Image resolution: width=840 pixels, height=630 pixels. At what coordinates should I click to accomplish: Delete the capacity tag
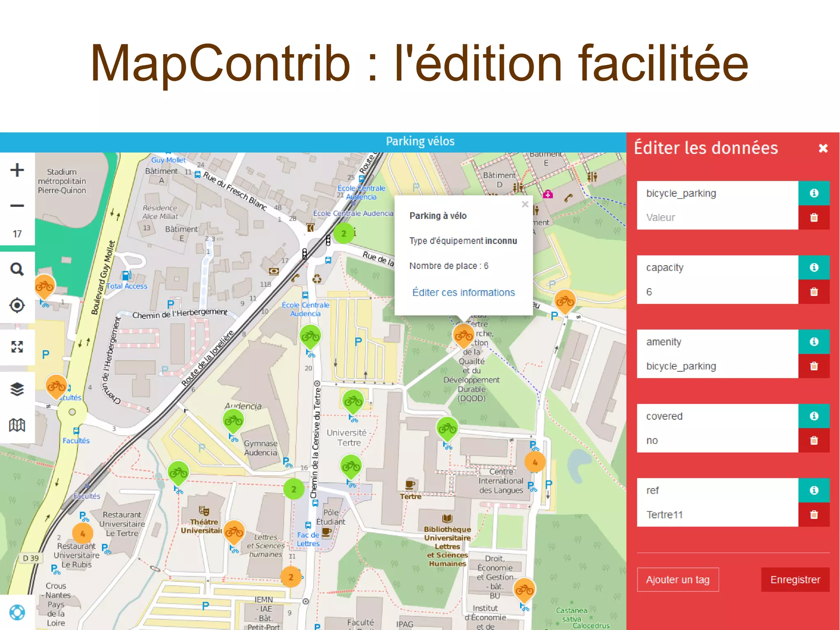tap(814, 292)
